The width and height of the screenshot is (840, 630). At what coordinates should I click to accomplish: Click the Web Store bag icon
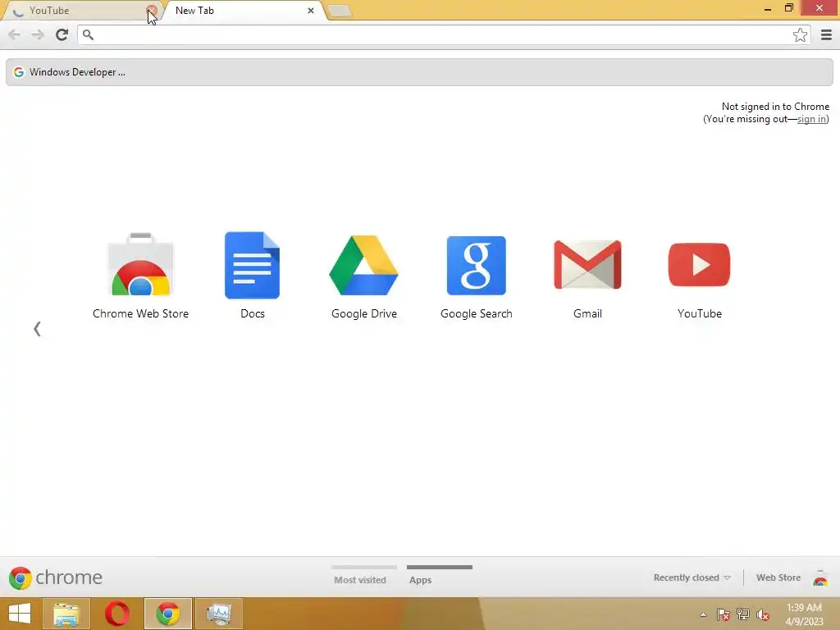[820, 577]
